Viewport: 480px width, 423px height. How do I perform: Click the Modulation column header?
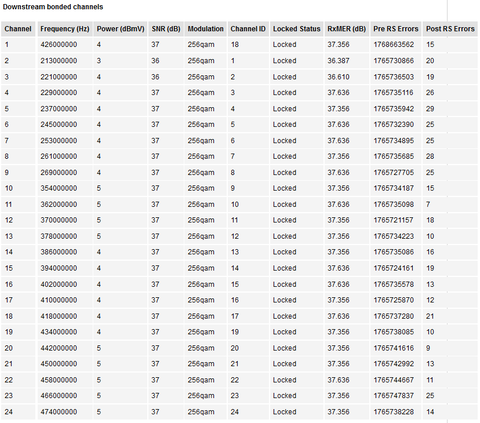205,29
